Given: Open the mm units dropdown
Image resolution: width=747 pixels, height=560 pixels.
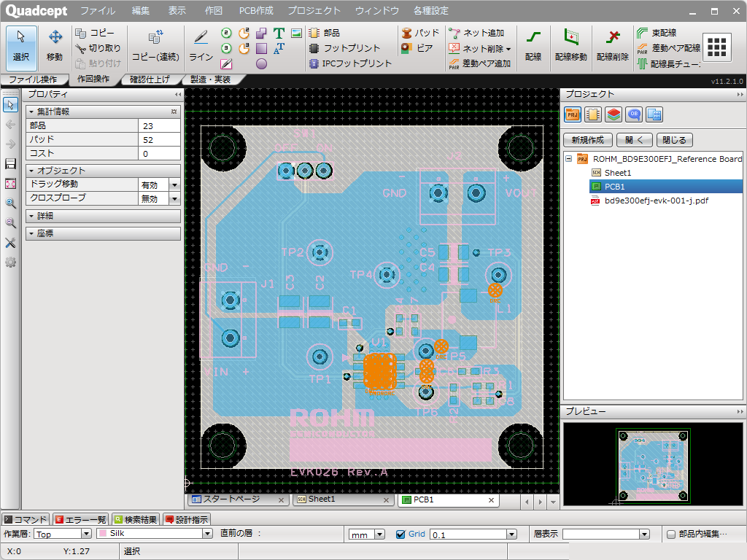Looking at the screenshot, I should click(379, 534).
